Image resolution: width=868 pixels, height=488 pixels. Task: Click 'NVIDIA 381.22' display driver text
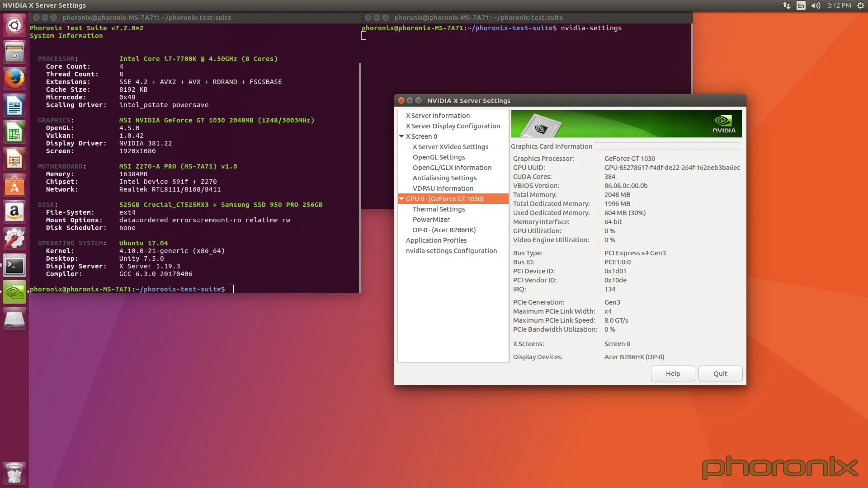145,143
